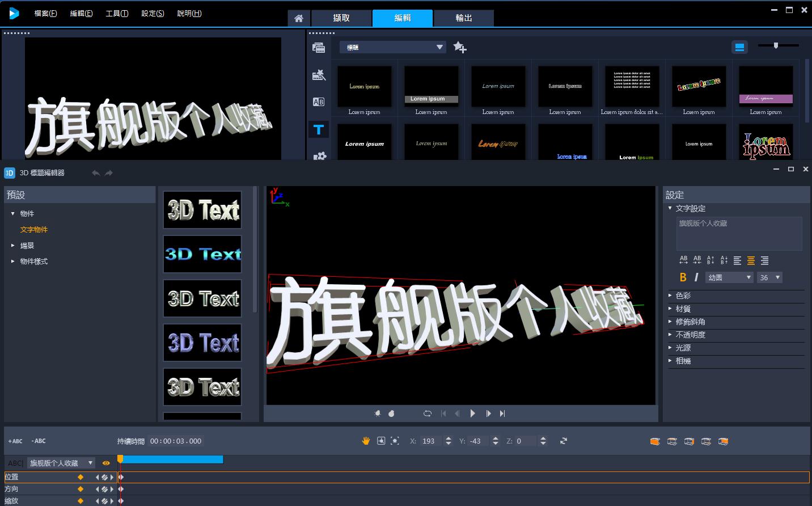
Task: Expand the 色彩 settings section
Action: (683, 296)
